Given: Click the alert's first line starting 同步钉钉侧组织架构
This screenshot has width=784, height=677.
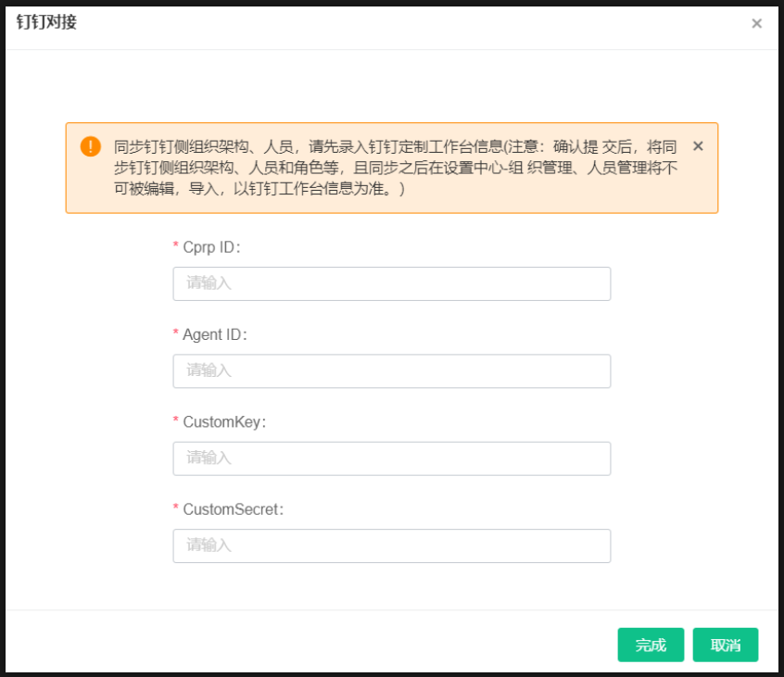Looking at the screenshot, I should point(395,147).
